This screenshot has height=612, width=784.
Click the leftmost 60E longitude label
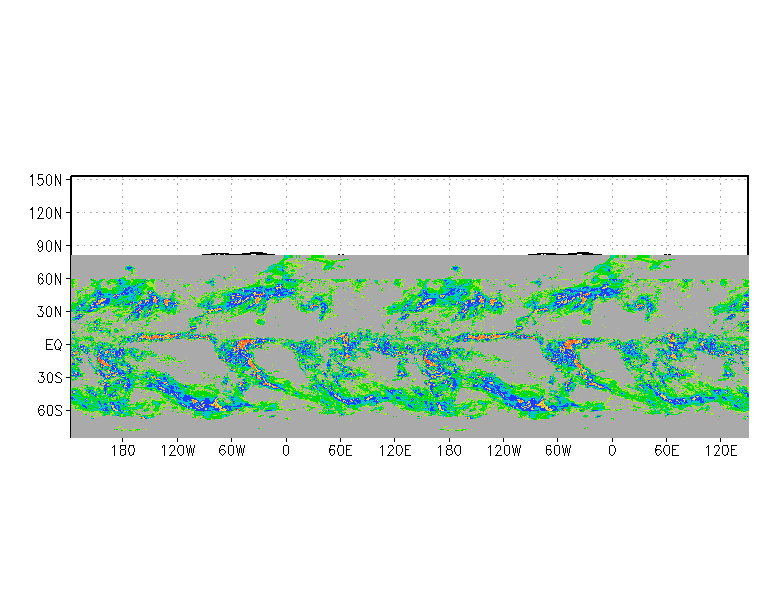coord(340,451)
